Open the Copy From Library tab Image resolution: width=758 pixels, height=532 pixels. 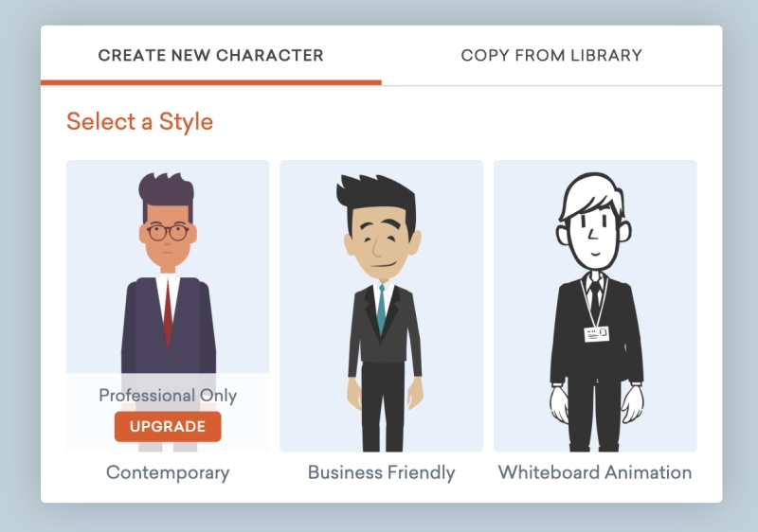(551, 55)
